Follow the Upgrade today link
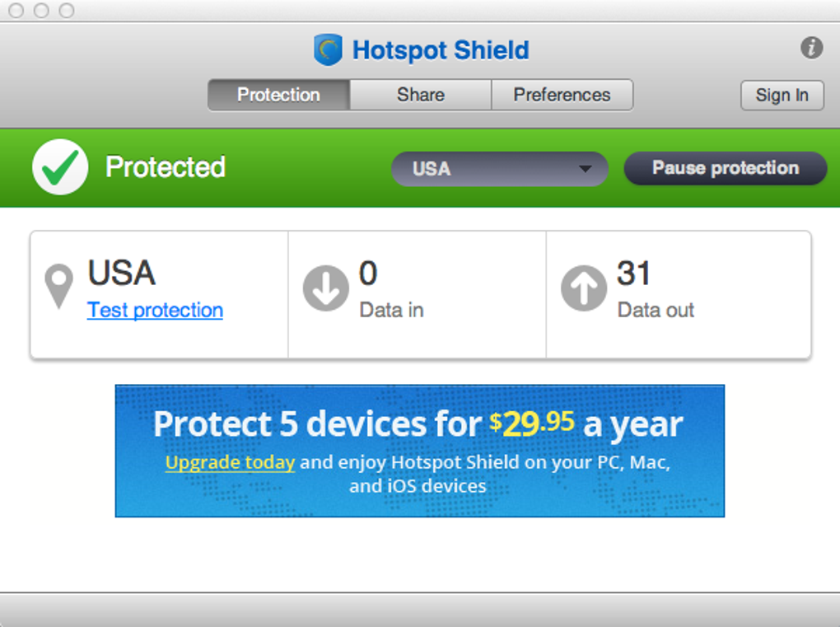 [230, 462]
